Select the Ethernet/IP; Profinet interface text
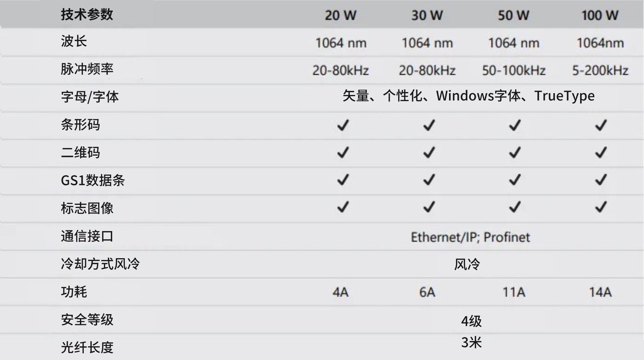 (x=470, y=237)
